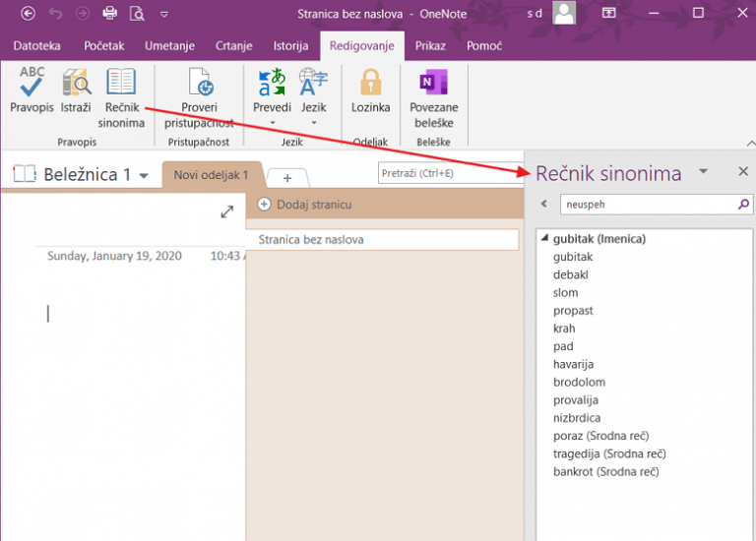
Task: Click the thesaurus search magnifier icon
Action: click(743, 205)
